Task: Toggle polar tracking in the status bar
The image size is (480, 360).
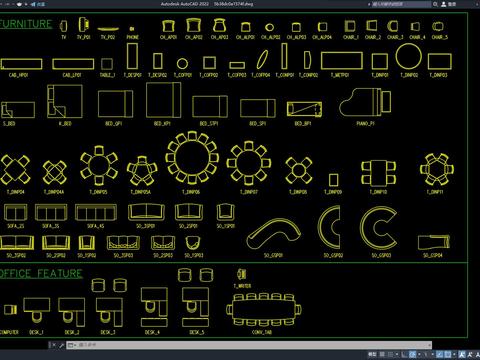Action: (x=412, y=354)
